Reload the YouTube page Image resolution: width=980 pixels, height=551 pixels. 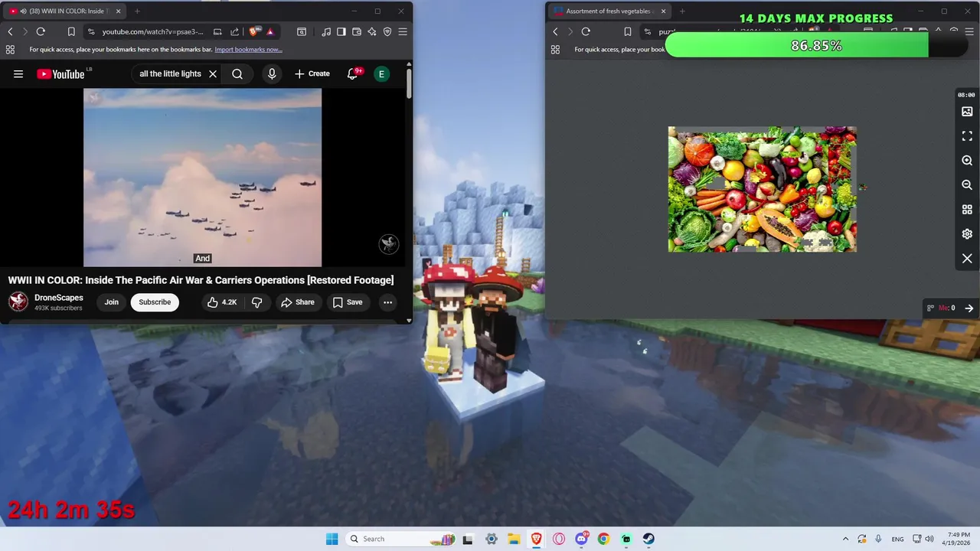click(41, 31)
